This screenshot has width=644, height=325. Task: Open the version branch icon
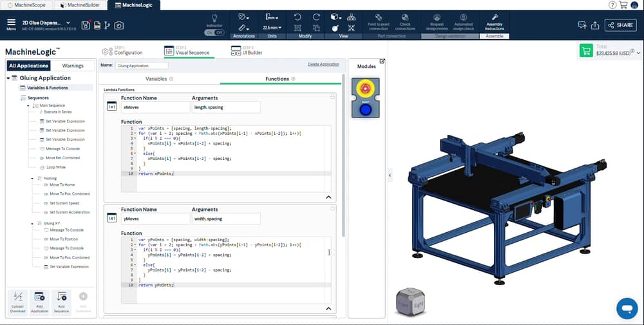click(x=108, y=26)
